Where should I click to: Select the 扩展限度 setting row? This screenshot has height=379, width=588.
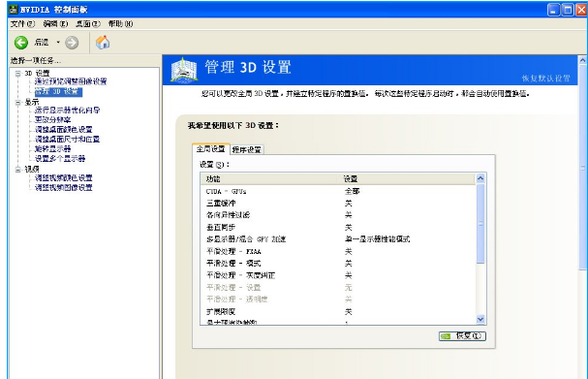point(338,312)
